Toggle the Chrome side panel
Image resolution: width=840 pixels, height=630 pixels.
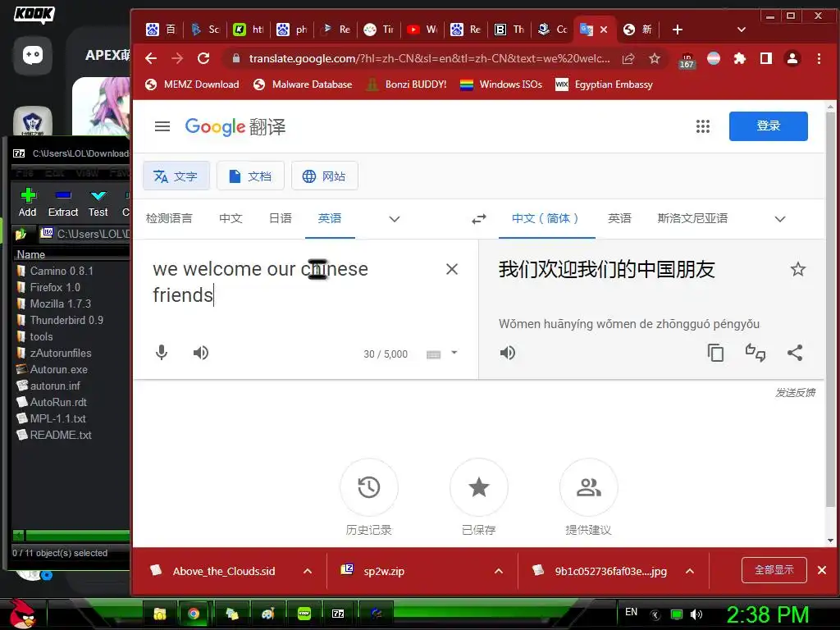pyautogui.click(x=766, y=58)
